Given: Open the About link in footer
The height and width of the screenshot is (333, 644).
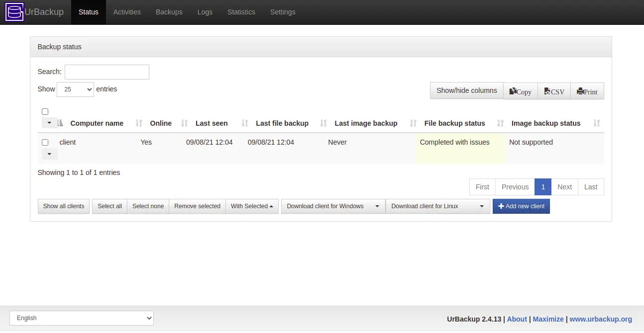Looking at the screenshot, I should [517, 319].
